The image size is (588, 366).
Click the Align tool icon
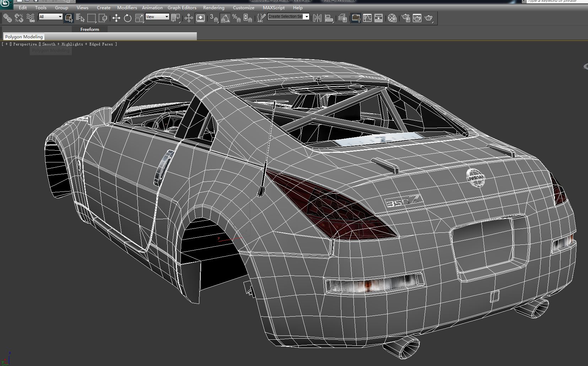[x=329, y=18]
